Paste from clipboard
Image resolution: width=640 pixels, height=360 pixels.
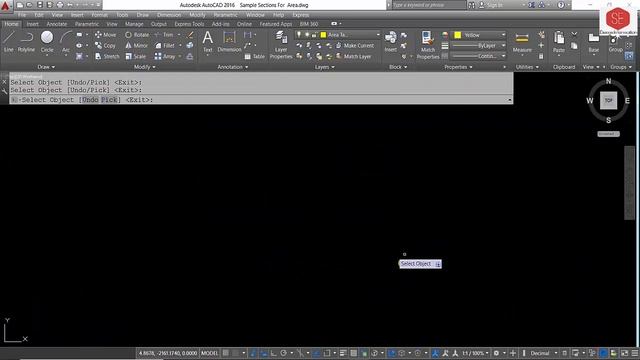click(x=559, y=42)
